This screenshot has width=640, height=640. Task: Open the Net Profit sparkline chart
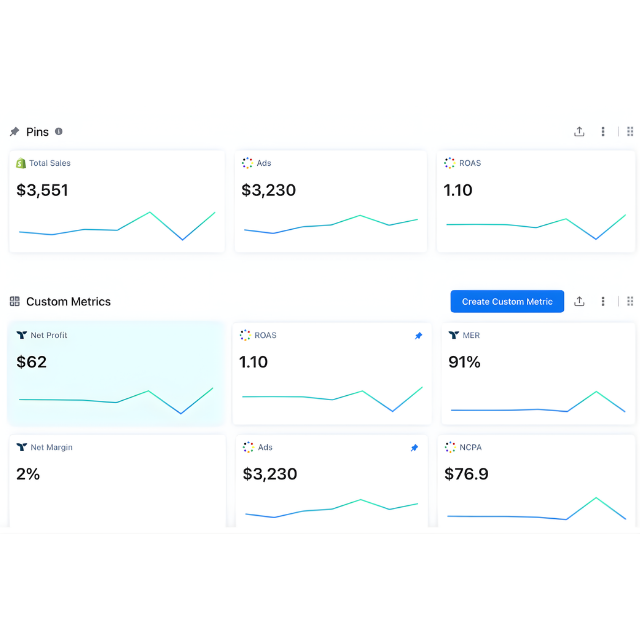pyautogui.click(x=116, y=401)
